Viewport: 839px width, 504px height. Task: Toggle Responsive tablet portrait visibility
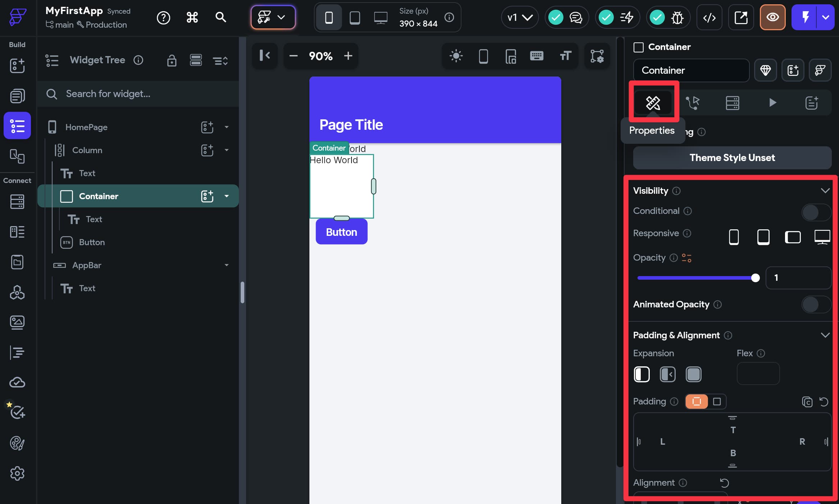click(763, 237)
